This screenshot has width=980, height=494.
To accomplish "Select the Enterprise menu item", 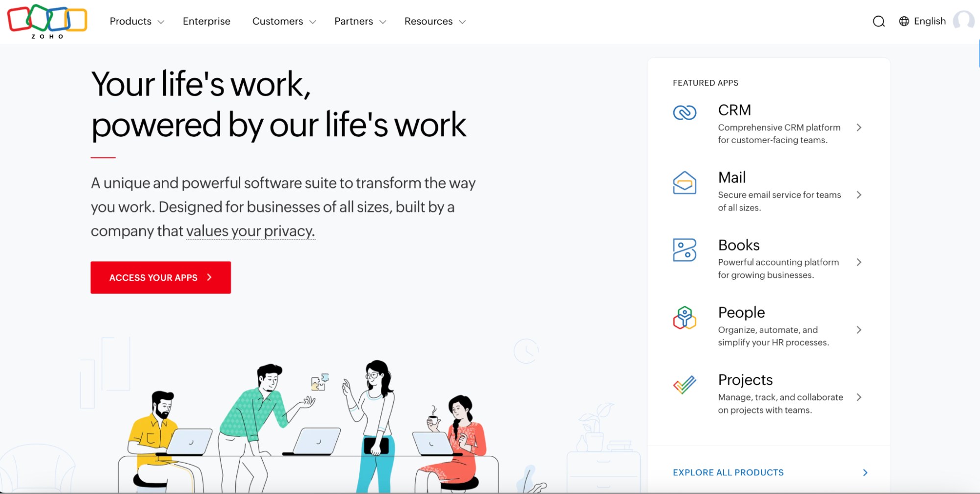I will coord(206,21).
